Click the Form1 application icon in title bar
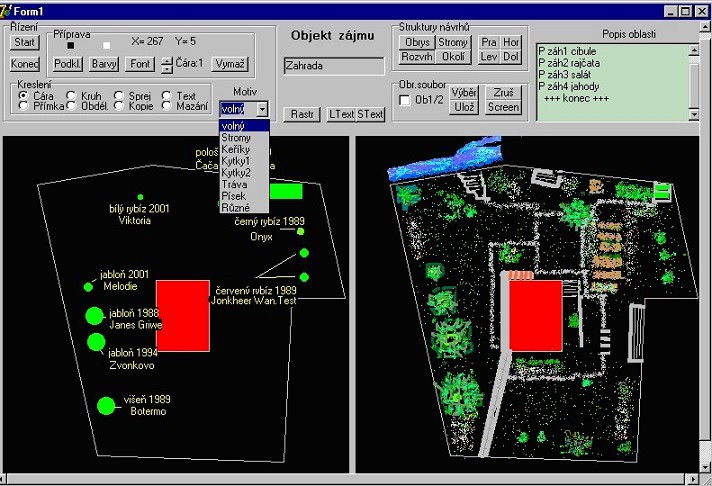This screenshot has width=712, height=486. (7, 9)
